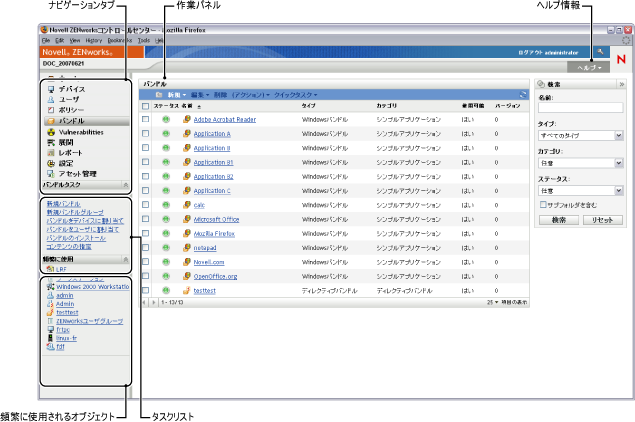Click the リセット button
635x422 pixels.
click(x=603, y=220)
